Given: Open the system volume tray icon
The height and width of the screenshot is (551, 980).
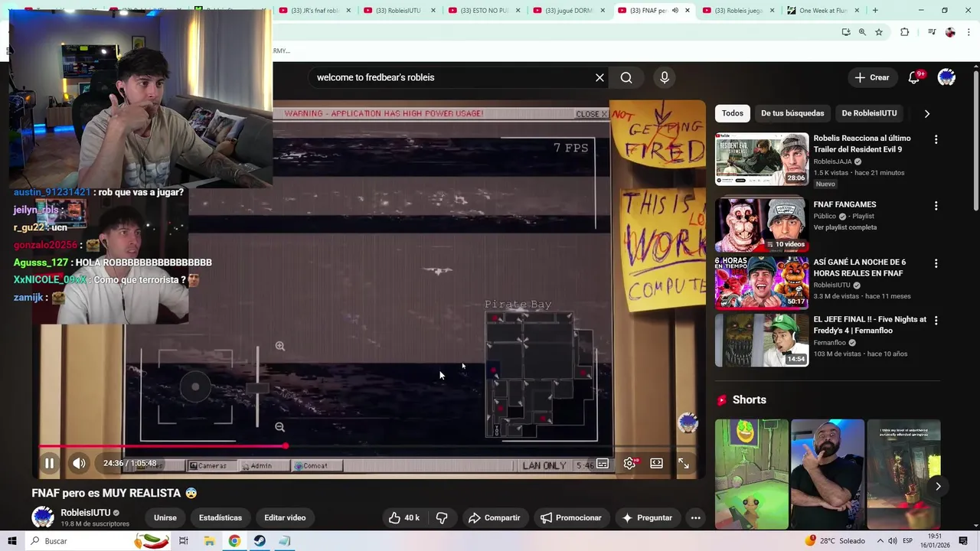Looking at the screenshot, I should [893, 541].
